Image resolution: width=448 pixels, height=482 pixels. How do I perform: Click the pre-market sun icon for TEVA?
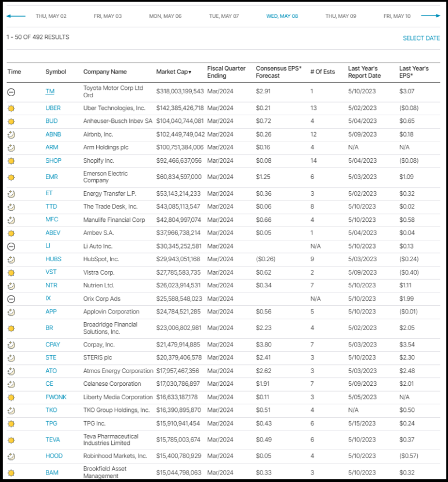coord(12,440)
